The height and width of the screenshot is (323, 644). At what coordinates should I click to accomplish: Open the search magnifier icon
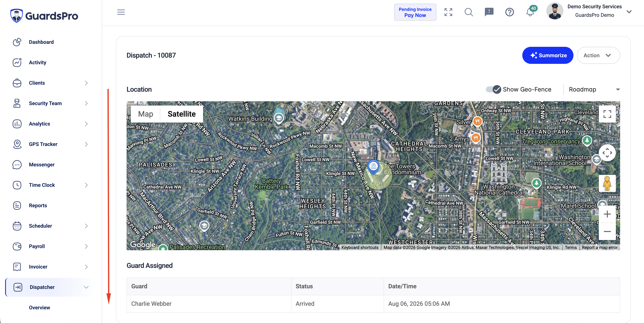click(x=469, y=12)
